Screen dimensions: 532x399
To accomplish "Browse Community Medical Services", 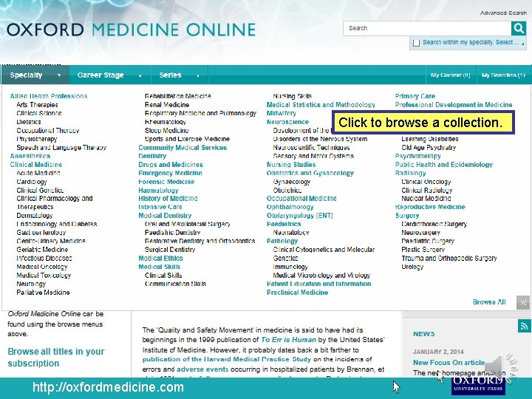I will pyautogui.click(x=183, y=147).
